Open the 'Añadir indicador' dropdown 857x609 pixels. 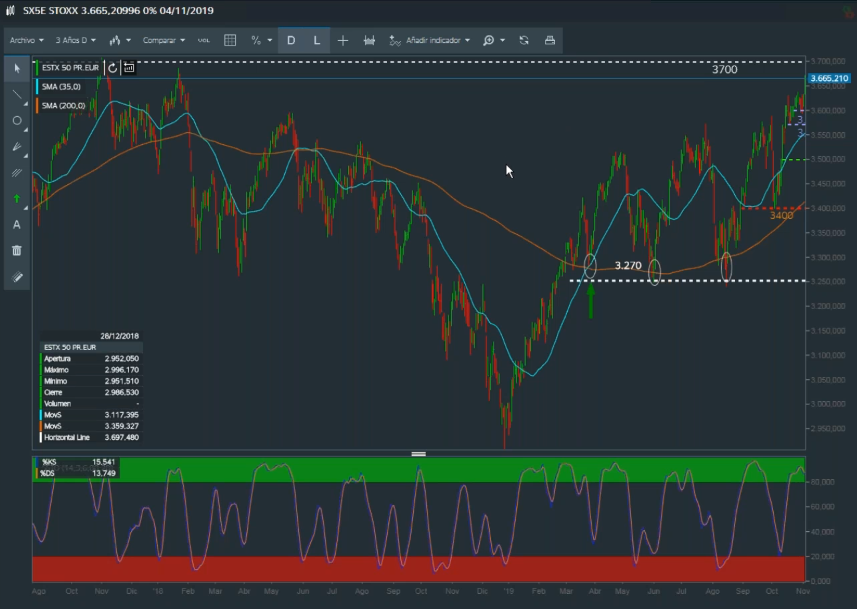click(x=430, y=41)
